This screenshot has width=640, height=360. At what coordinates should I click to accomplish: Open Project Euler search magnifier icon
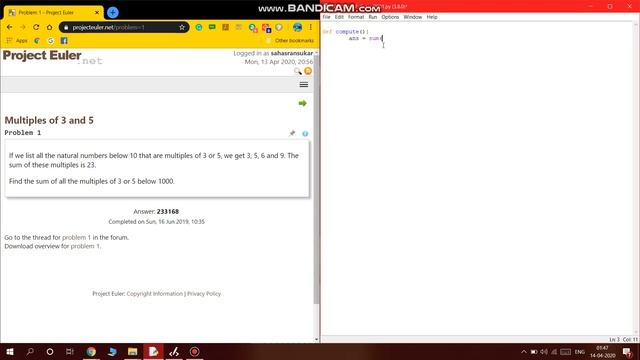point(298,71)
